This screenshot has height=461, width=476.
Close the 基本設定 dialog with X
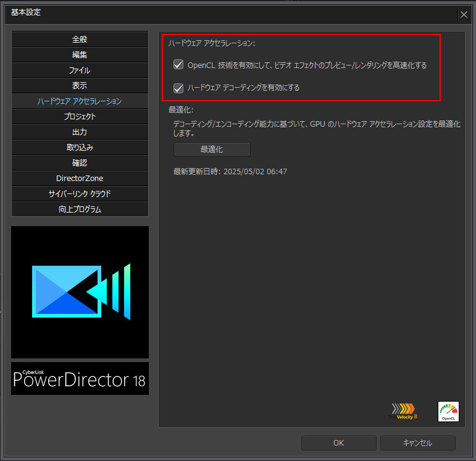point(464,14)
